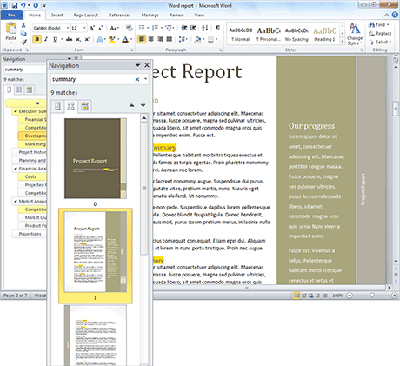Click the Copy icon in Clipboard group
Viewport: 400px width, 366px height.
23,33
